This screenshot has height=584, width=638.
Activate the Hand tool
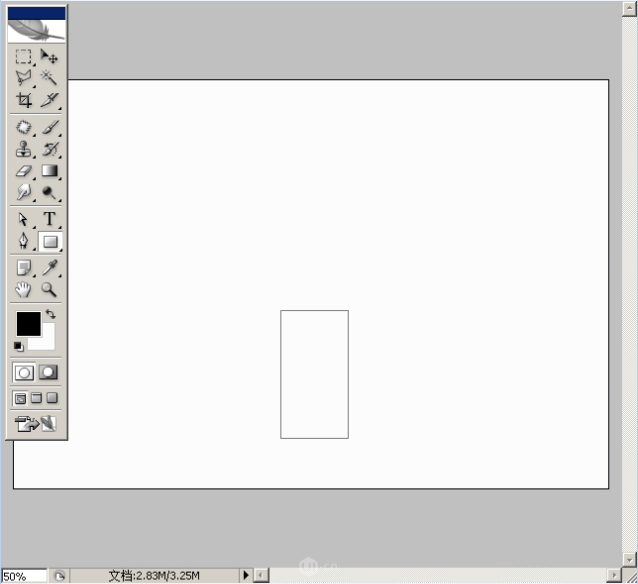tap(24, 290)
